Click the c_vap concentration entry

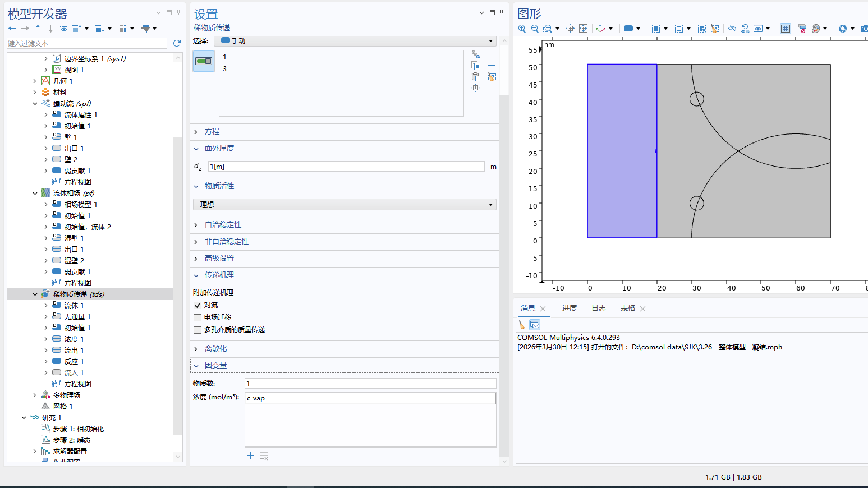[370, 398]
